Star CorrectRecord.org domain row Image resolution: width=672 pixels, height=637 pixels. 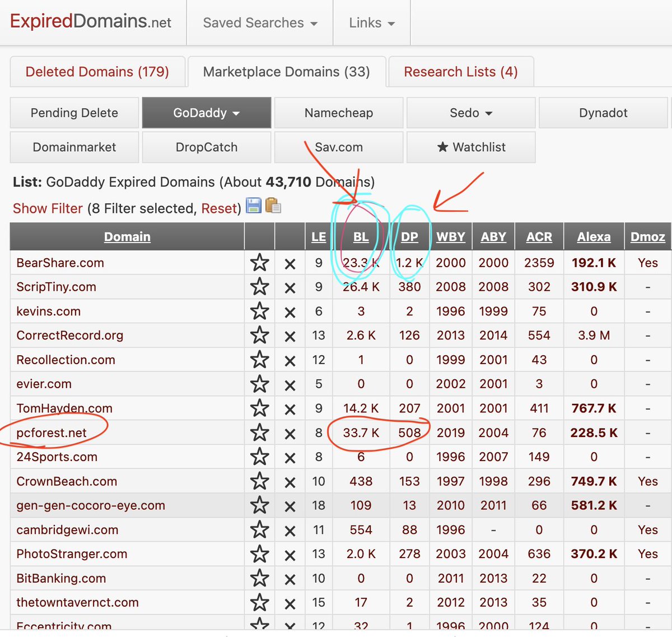coord(259,335)
